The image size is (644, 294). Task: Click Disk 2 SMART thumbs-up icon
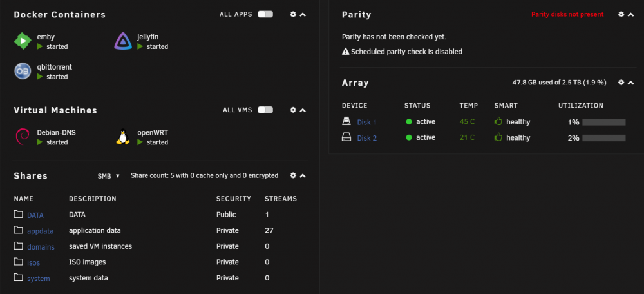click(498, 137)
